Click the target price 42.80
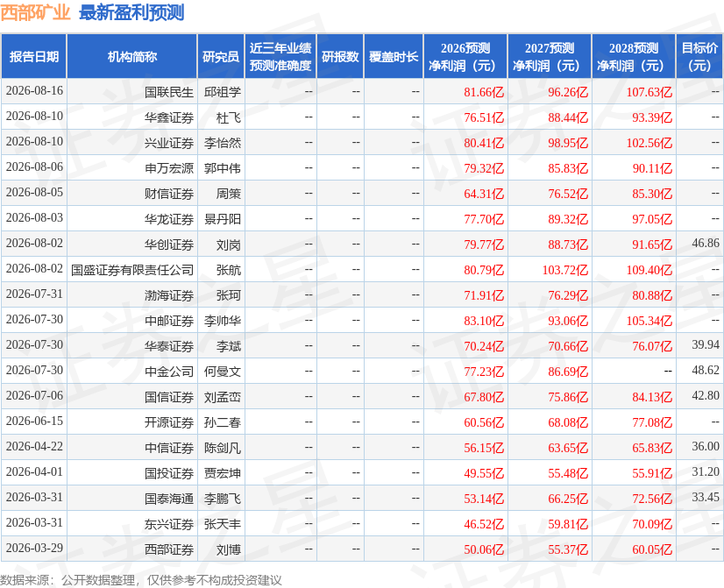724x588 pixels. click(706, 395)
